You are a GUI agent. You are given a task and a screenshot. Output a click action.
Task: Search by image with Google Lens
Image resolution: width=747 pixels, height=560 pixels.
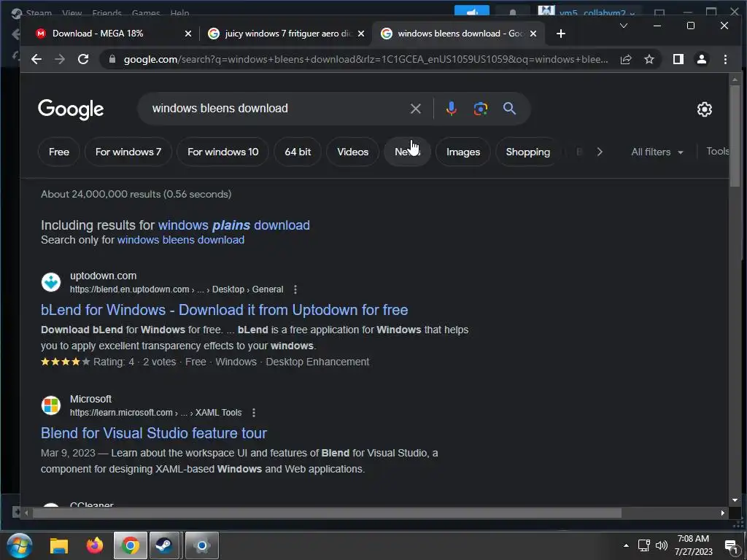pyautogui.click(x=480, y=109)
